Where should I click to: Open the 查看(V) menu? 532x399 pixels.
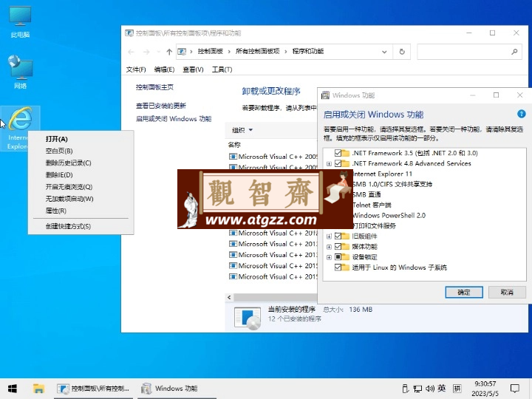[x=193, y=69]
